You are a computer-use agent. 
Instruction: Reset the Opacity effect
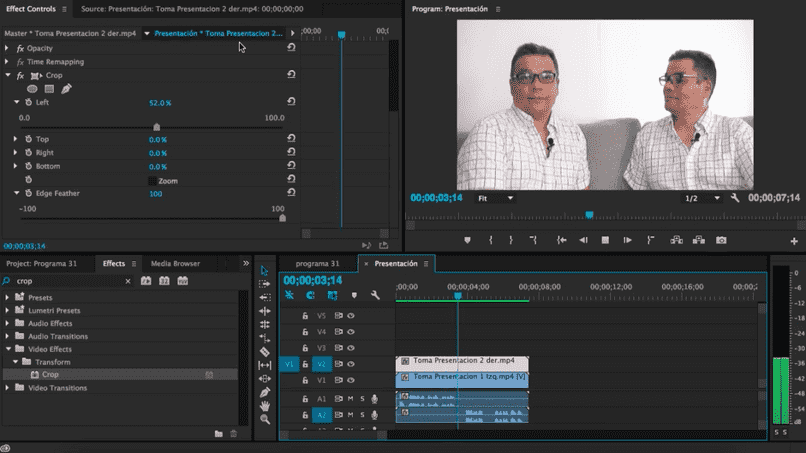coord(291,47)
